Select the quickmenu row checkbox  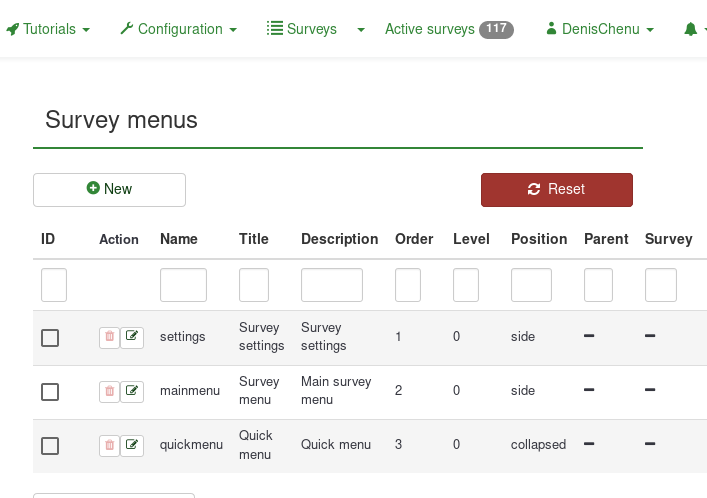point(50,445)
